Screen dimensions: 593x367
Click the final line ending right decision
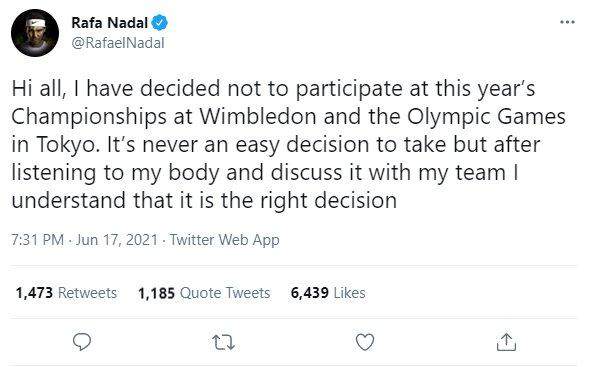[204, 201]
